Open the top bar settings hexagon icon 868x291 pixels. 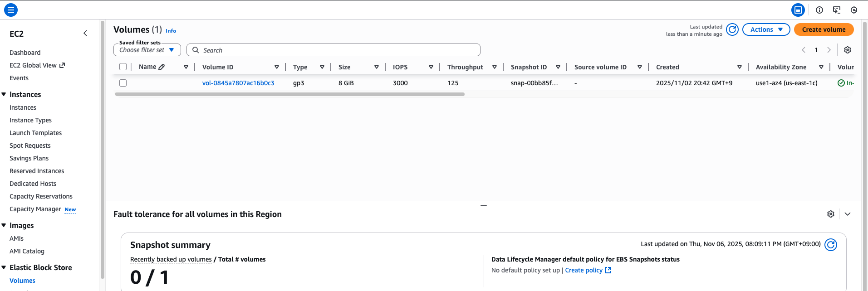coord(854,10)
